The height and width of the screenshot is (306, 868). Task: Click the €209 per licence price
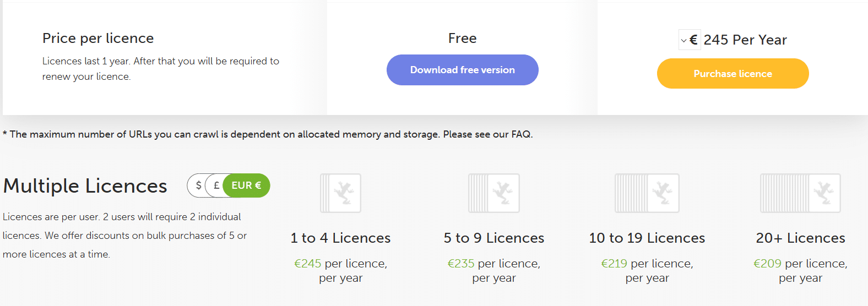point(767,264)
